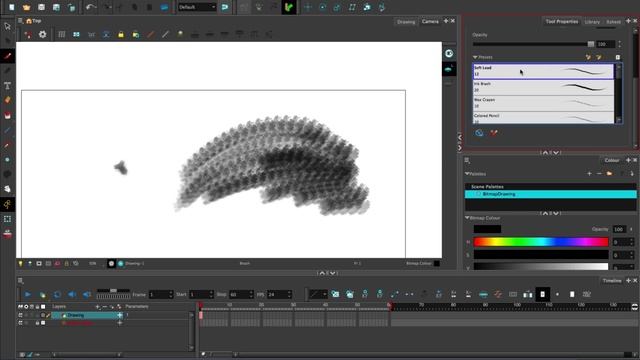Open the Default workspace dropdown
This screenshot has width=640, height=360.
pyautogui.click(x=197, y=7)
